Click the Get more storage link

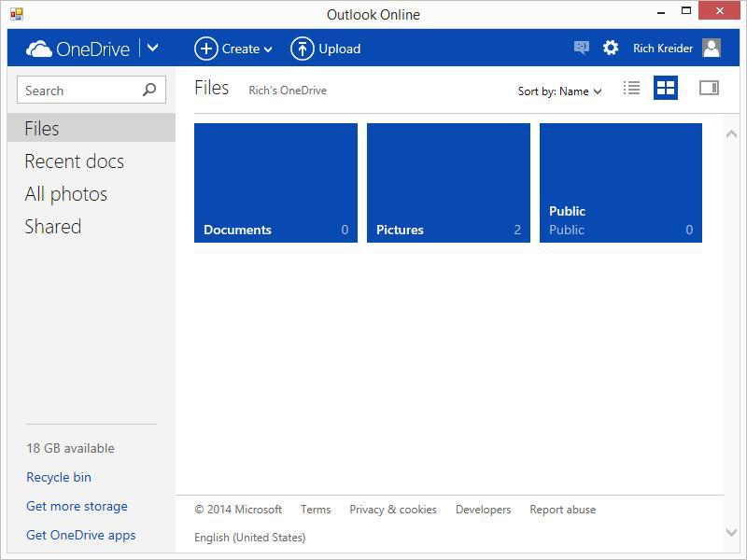pos(77,506)
